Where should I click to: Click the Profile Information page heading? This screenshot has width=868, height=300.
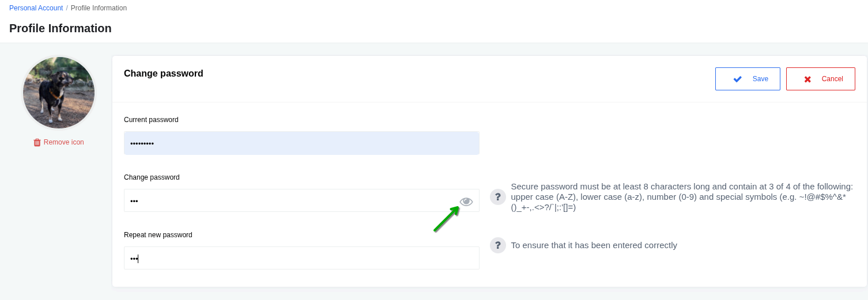pos(61,28)
